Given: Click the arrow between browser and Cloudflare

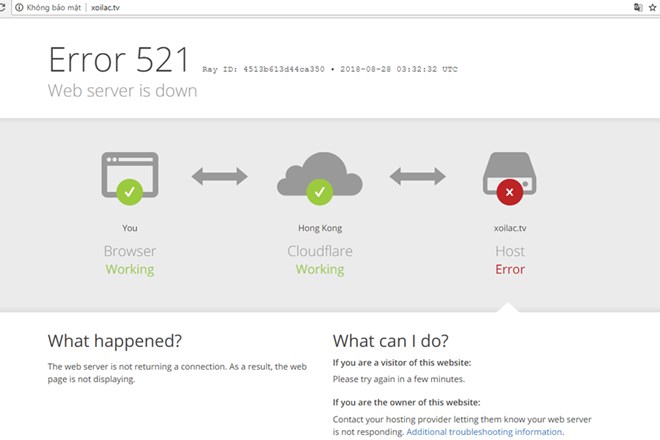Looking at the screenshot, I should (220, 177).
